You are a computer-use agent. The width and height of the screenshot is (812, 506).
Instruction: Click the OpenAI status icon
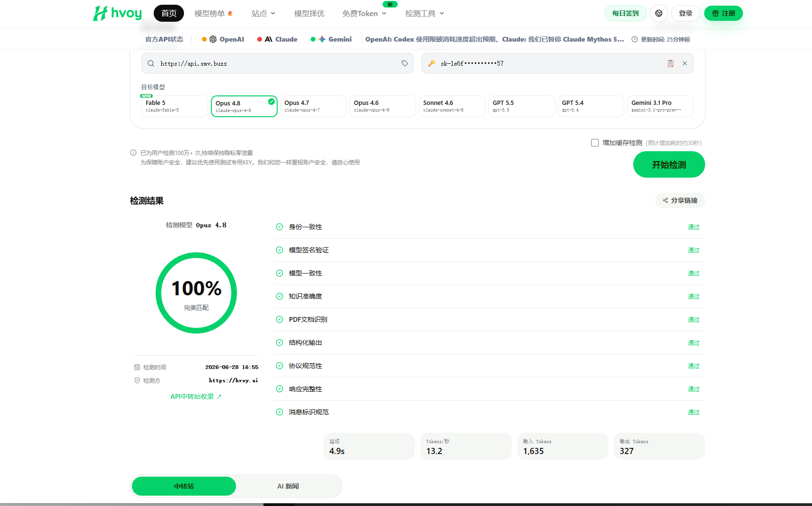[213, 39]
